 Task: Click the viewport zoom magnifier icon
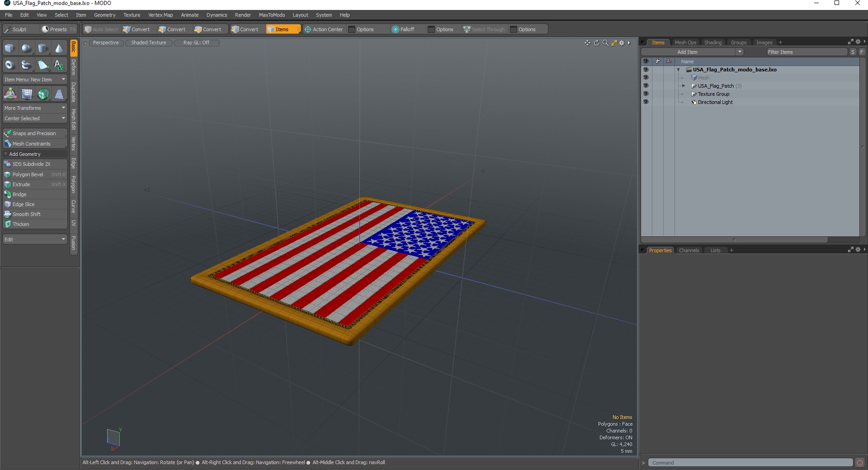pos(605,43)
